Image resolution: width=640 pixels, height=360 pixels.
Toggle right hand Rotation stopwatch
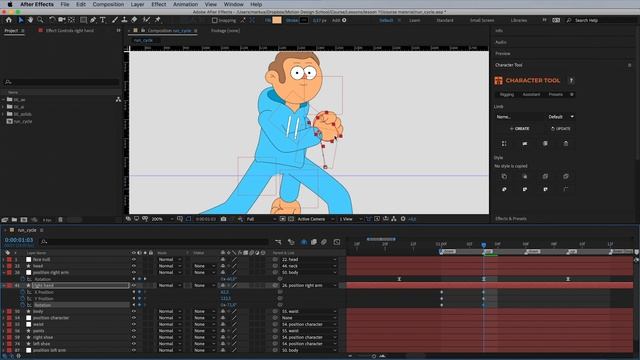tap(22, 305)
